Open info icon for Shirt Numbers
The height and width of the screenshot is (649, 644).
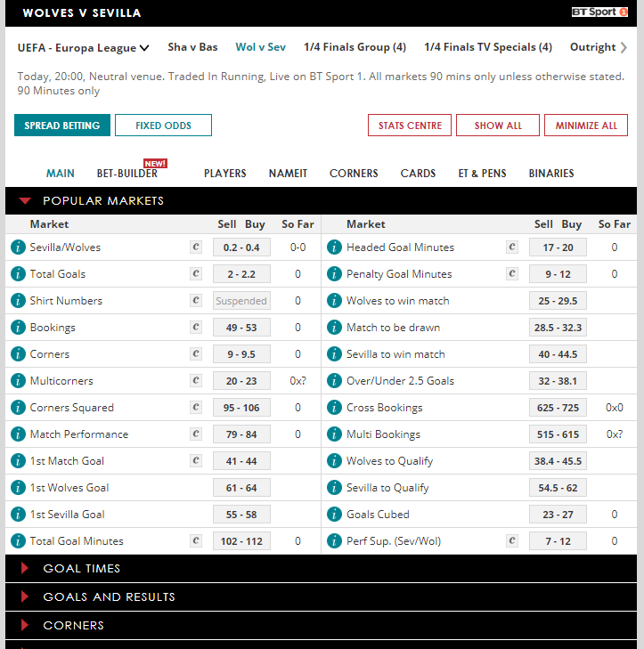(x=18, y=301)
